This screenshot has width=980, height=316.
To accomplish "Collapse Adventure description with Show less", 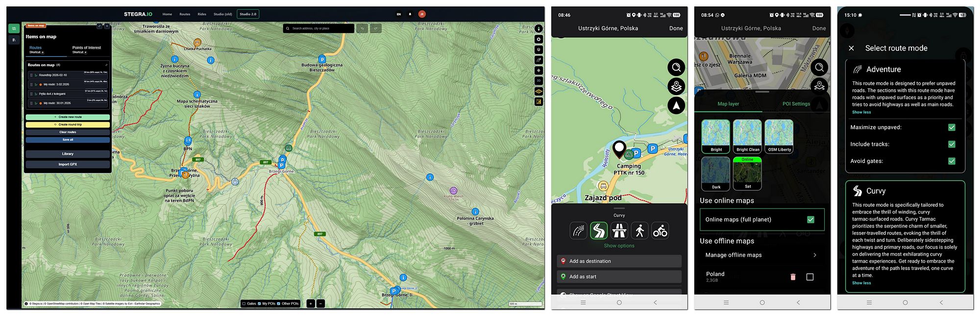I will click(861, 112).
